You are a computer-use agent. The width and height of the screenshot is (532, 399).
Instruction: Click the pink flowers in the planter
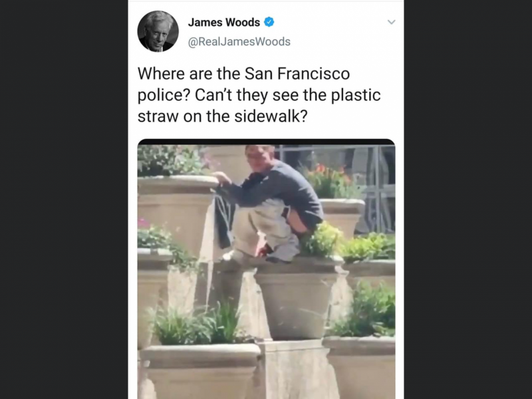pyautogui.click(x=144, y=223)
